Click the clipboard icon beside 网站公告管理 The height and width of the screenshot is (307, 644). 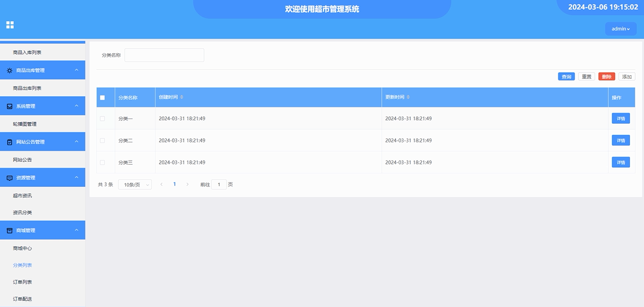pyautogui.click(x=10, y=142)
